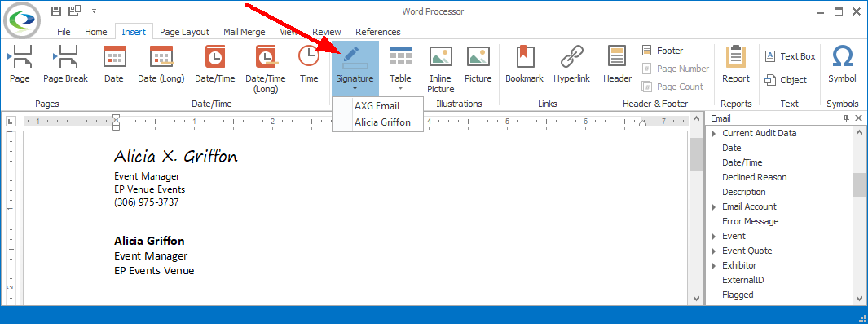The image size is (868, 324).
Task: Expand the Exhibitor node
Action: (x=714, y=265)
